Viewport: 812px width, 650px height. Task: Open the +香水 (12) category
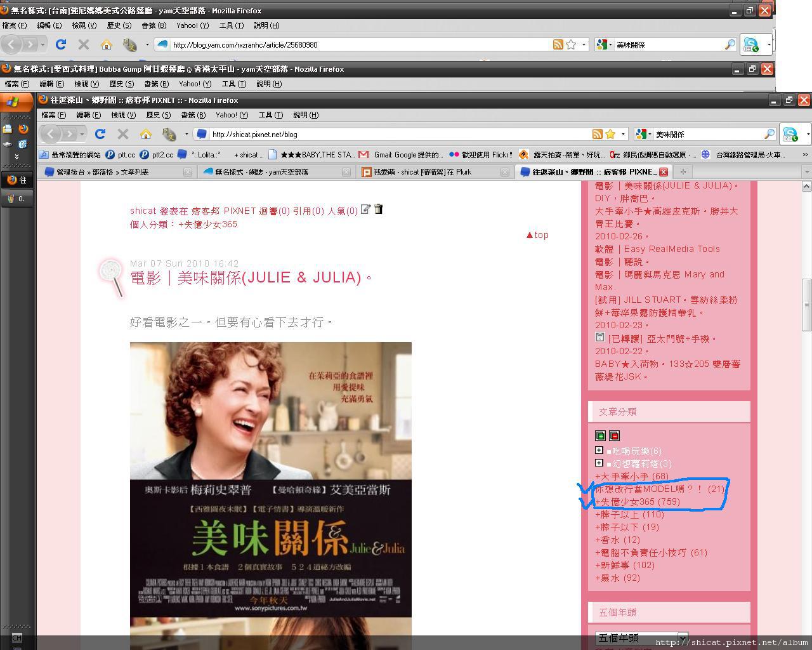[617, 540]
